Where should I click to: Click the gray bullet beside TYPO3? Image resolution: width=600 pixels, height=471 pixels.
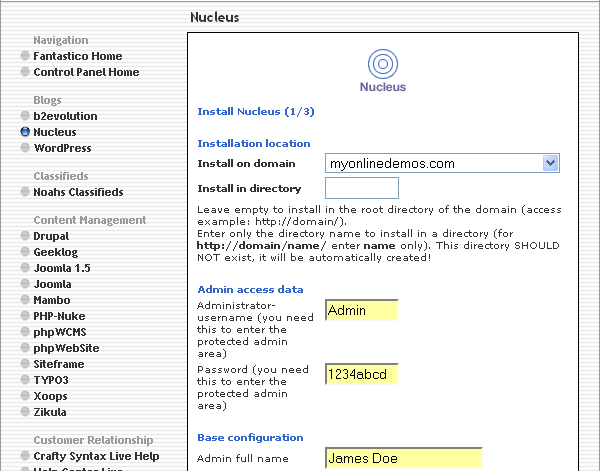point(25,380)
